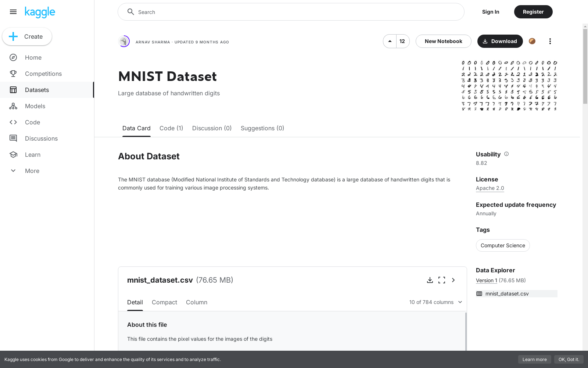This screenshot has height=368, width=588.
Task: Open the three-dot more options menu
Action: [550, 41]
